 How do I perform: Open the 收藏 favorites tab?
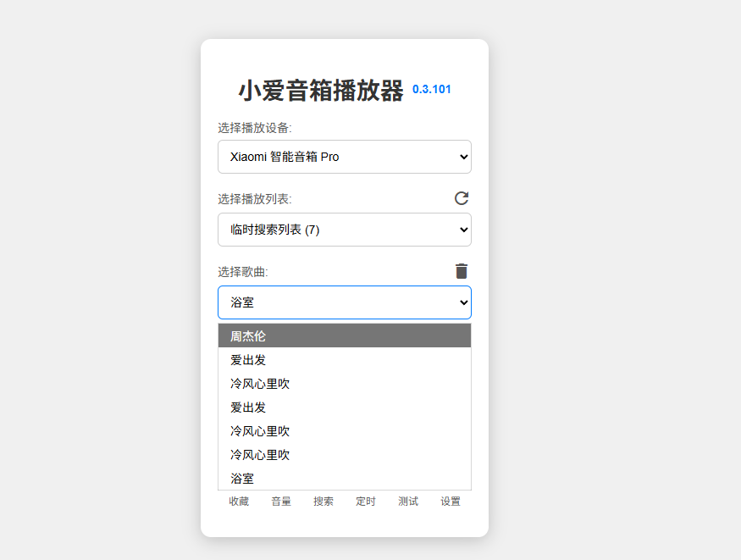(x=239, y=502)
